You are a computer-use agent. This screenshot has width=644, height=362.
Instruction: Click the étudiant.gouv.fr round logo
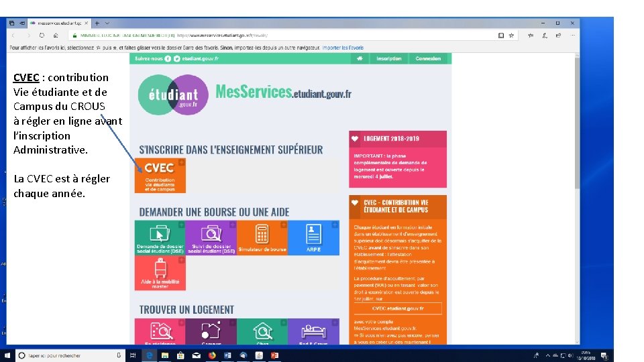tap(173, 95)
